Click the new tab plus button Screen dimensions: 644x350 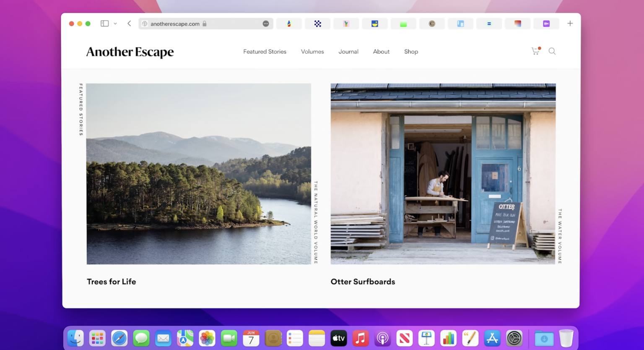[570, 24]
